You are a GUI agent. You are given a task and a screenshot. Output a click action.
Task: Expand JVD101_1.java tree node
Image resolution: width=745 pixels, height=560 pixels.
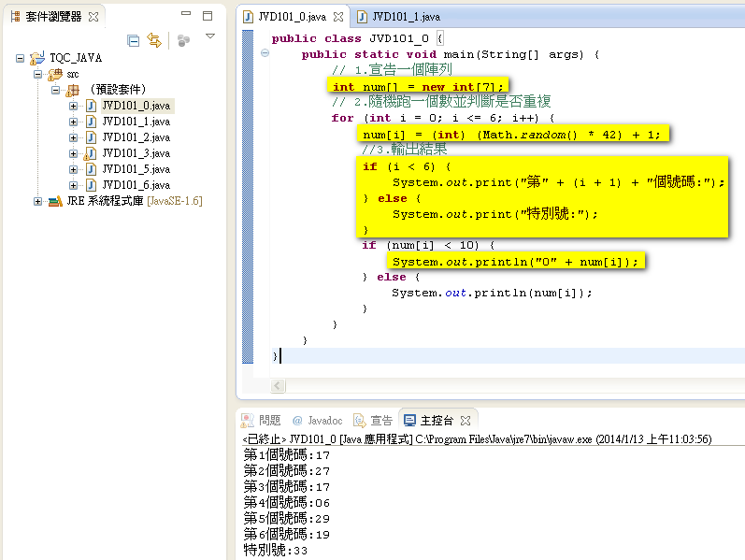click(x=73, y=122)
